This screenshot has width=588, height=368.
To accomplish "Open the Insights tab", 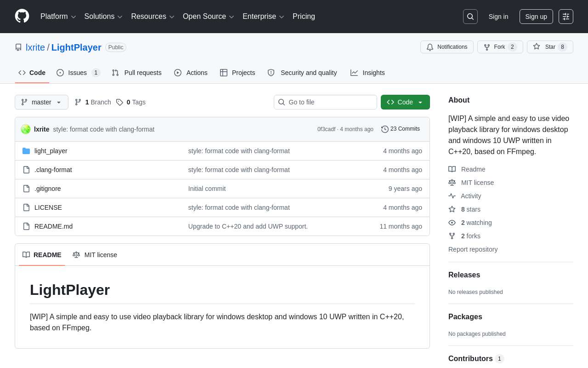I will click(367, 73).
